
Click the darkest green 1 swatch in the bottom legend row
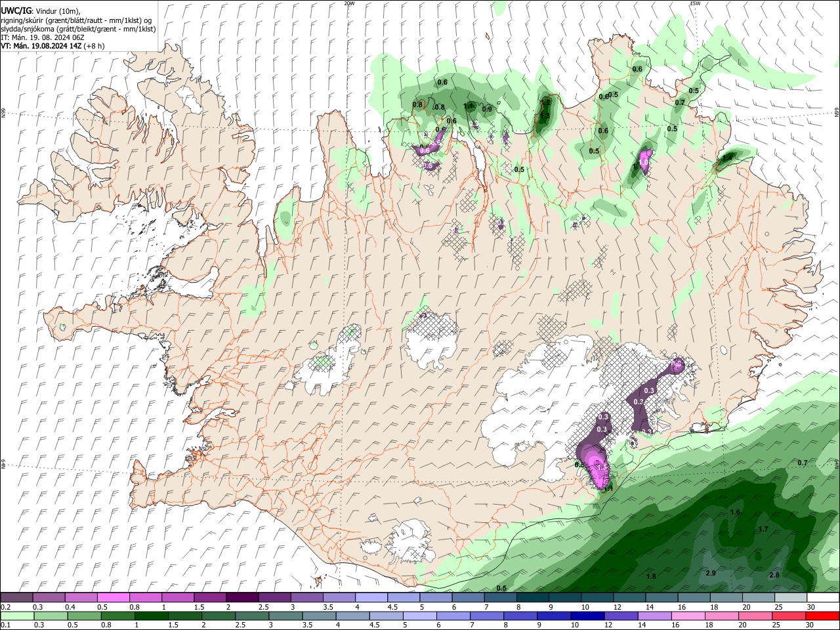tap(151, 616)
